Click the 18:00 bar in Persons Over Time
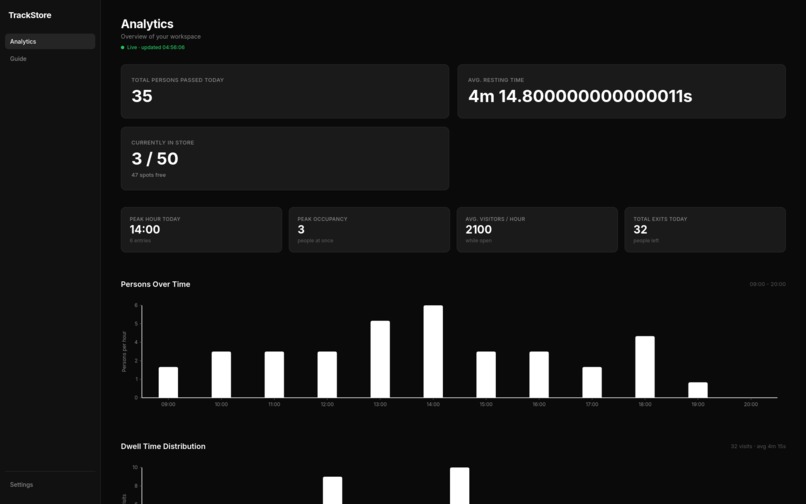This screenshot has height=504, width=806. (645, 367)
